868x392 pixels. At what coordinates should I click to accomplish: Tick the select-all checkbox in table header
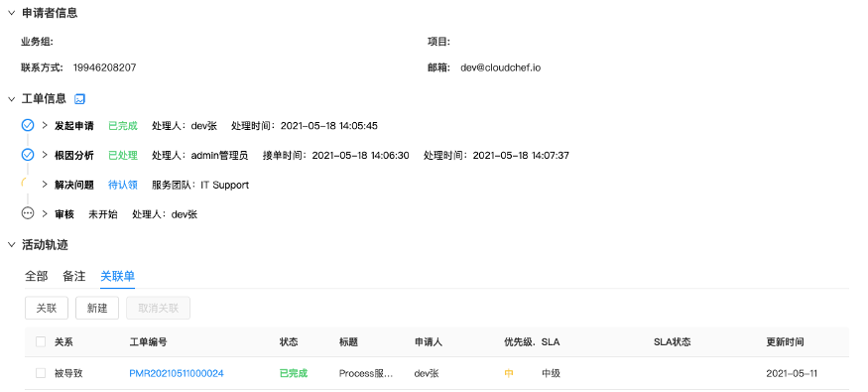[x=41, y=342]
